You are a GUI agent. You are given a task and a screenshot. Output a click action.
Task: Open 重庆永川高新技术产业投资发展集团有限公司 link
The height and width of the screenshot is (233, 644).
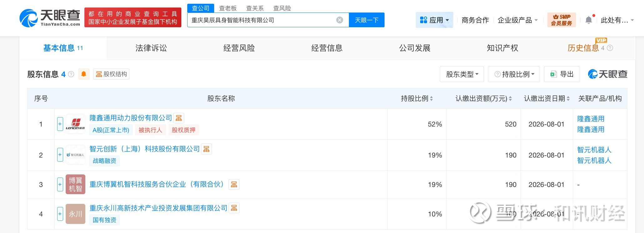click(x=158, y=208)
